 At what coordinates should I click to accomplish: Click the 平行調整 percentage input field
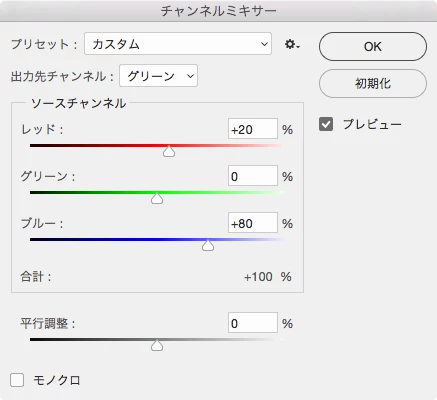(253, 323)
